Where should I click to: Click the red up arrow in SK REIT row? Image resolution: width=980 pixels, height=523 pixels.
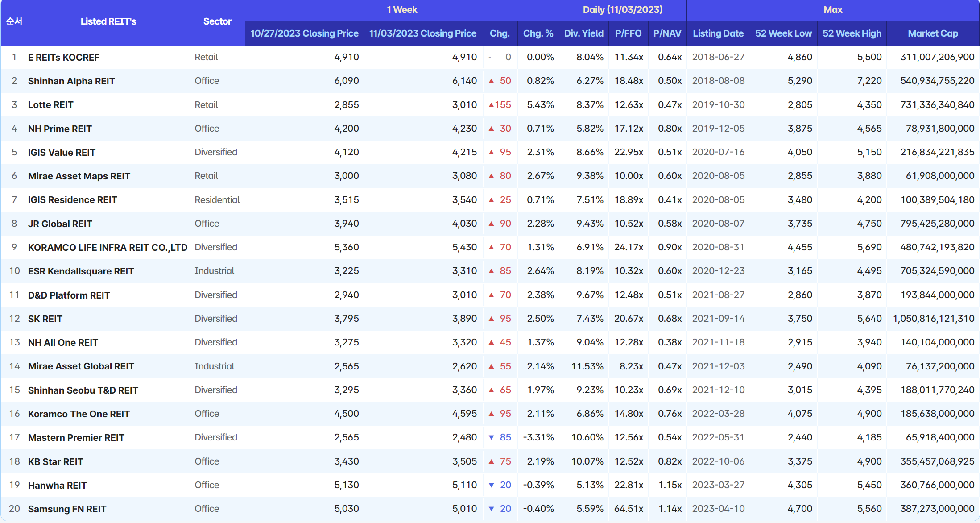(491, 319)
